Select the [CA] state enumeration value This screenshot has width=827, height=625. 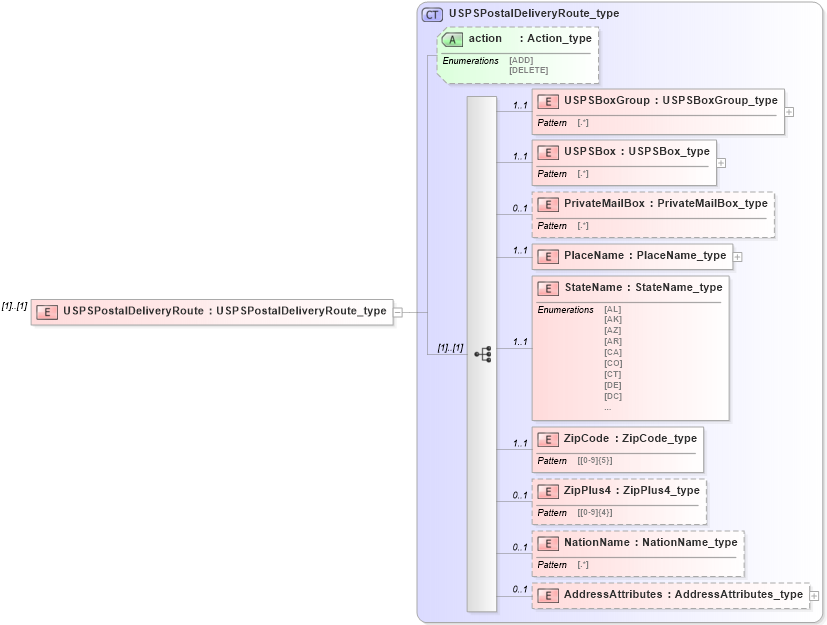[612, 352]
